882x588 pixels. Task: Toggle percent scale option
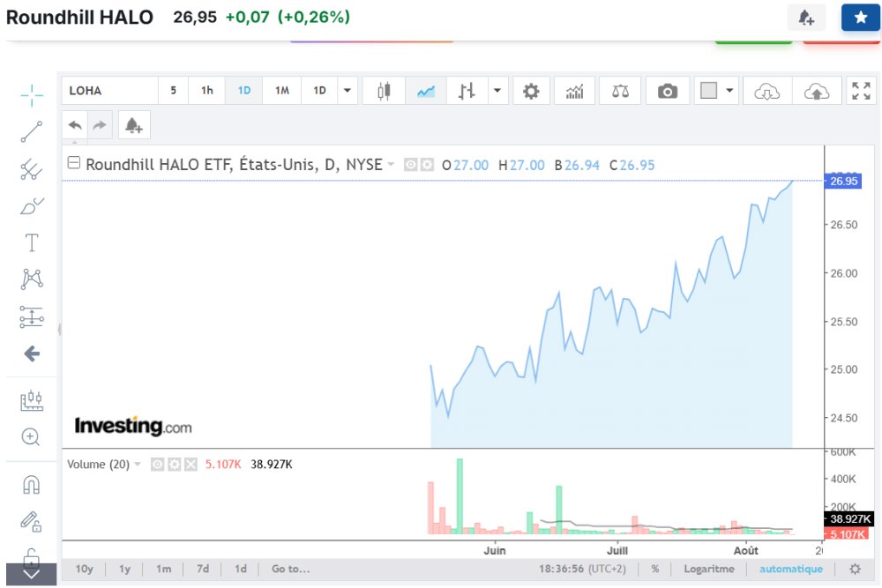click(x=654, y=569)
